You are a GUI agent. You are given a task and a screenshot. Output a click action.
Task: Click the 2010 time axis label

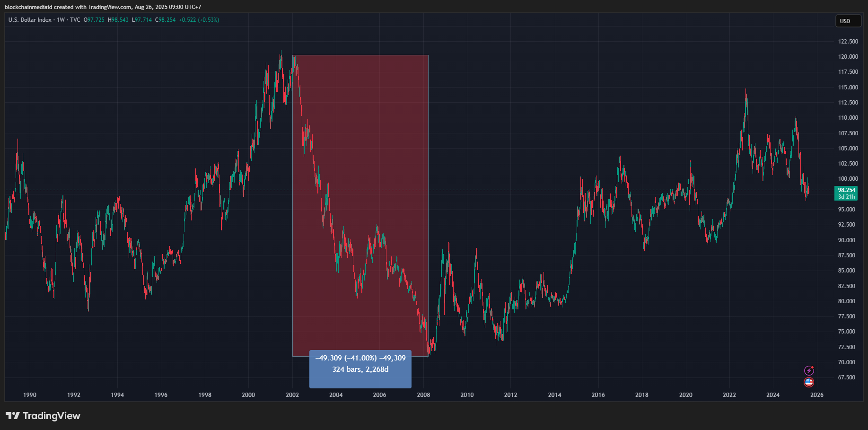pos(467,395)
